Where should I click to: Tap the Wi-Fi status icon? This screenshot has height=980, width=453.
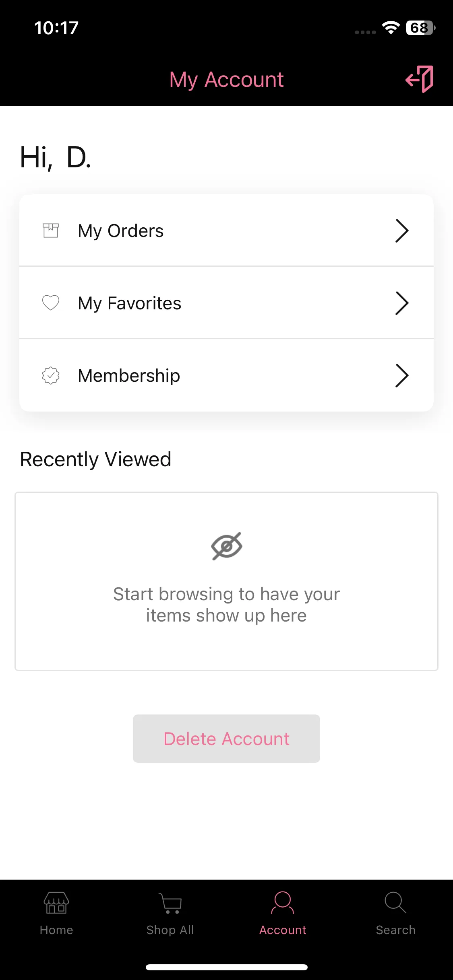(391, 27)
